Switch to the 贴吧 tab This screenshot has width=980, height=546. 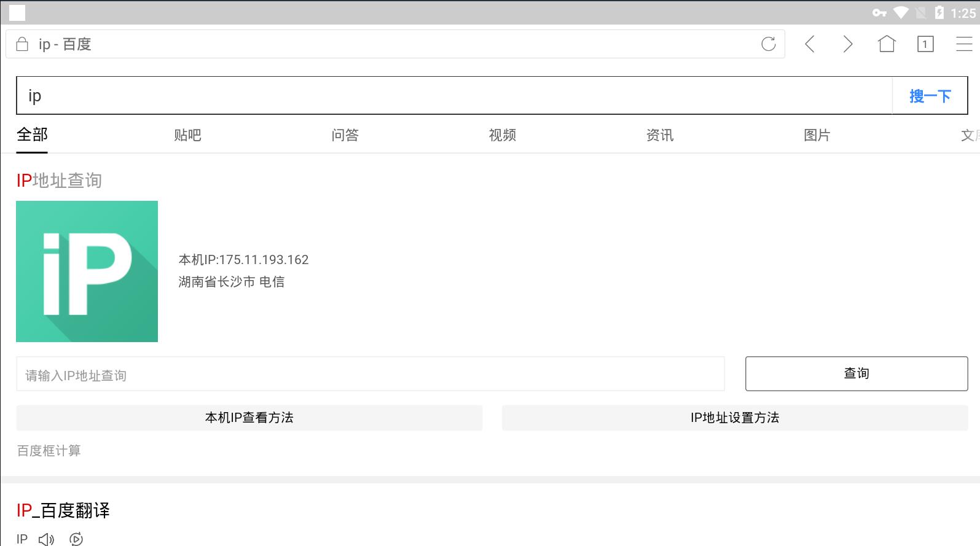point(187,135)
